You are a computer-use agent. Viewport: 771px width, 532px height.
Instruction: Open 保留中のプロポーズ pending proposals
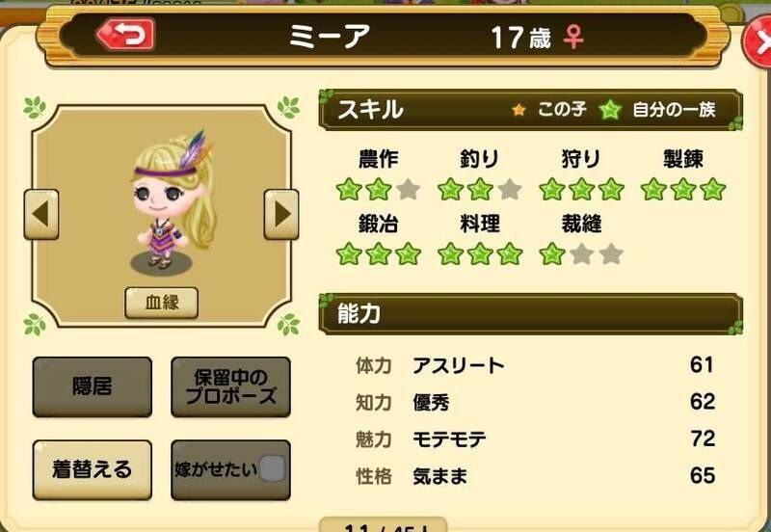tap(230, 387)
